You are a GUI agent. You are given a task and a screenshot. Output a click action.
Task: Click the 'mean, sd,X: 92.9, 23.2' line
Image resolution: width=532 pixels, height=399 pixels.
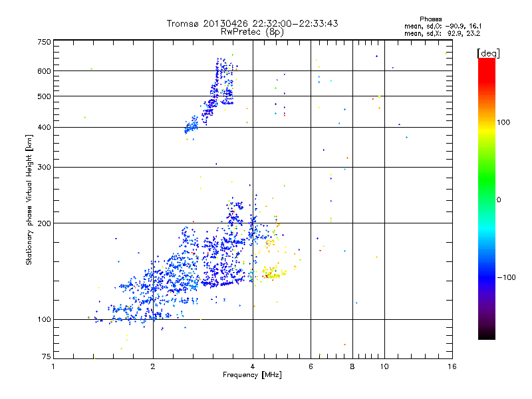[442, 33]
